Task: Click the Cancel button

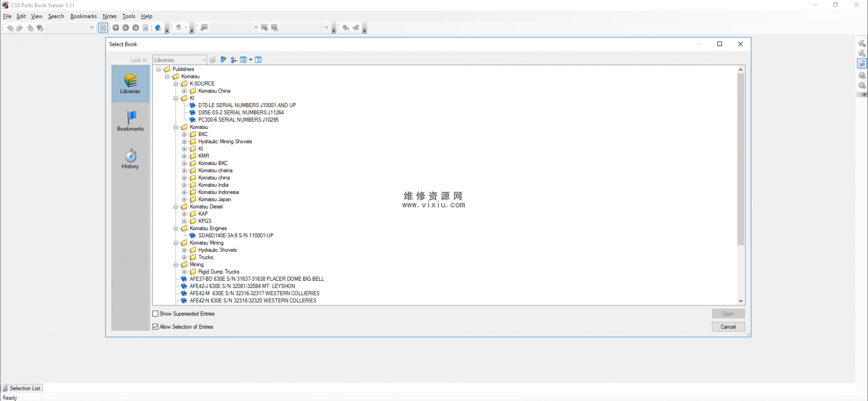Action: point(728,327)
